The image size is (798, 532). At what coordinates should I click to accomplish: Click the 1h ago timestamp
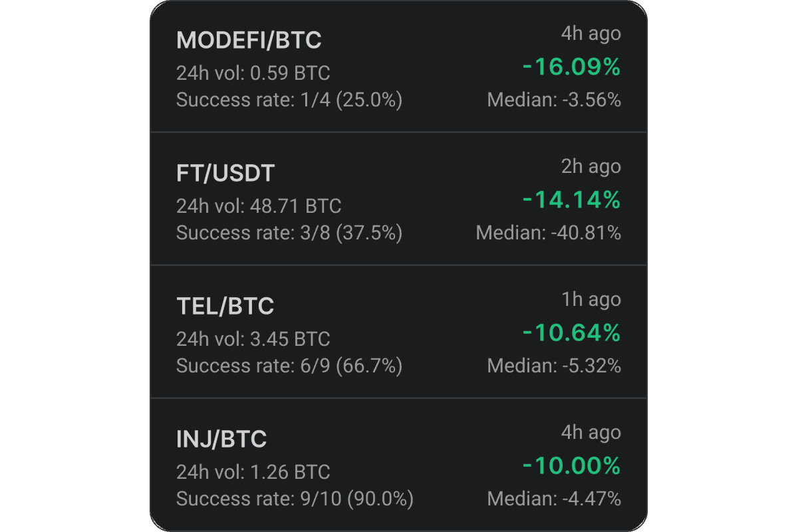pyautogui.click(x=591, y=300)
